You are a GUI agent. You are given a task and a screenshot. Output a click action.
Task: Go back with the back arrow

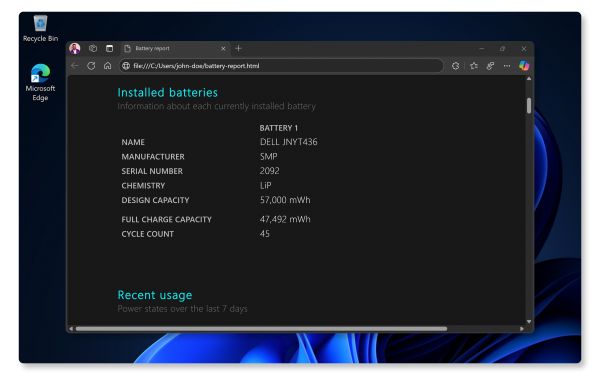[75, 66]
